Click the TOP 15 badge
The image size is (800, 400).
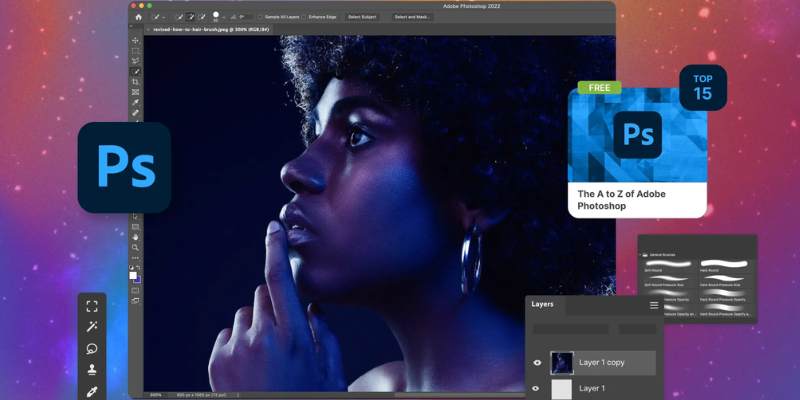703,87
